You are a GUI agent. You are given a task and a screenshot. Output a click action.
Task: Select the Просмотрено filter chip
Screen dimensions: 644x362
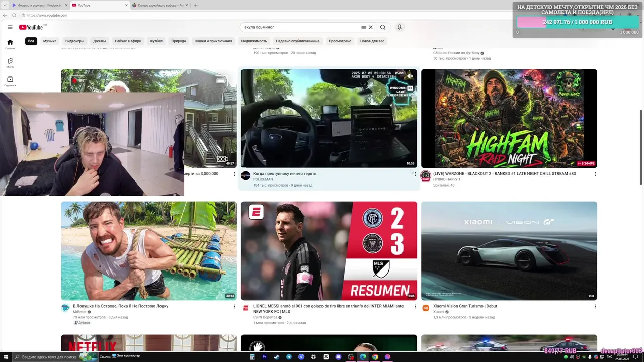click(x=340, y=41)
